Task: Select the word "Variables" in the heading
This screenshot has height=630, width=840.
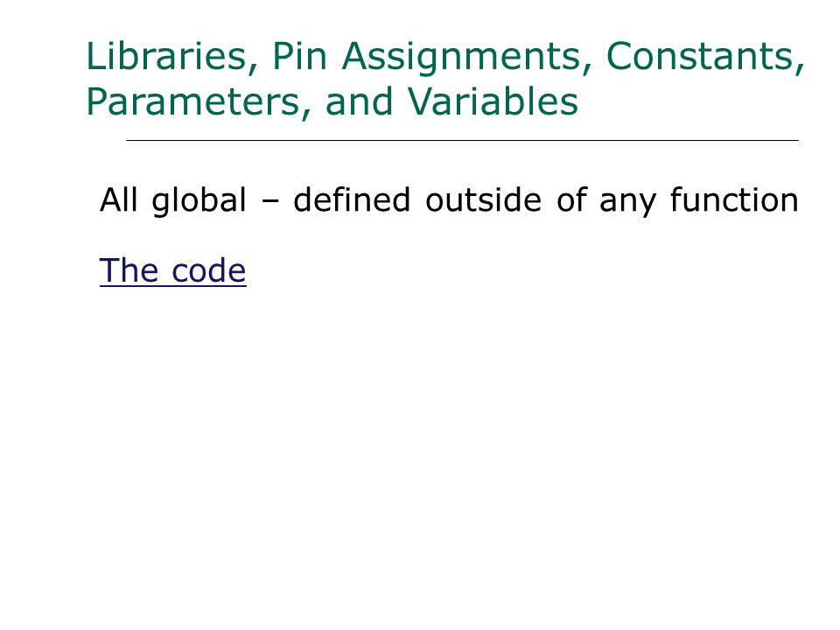Action: coord(493,101)
